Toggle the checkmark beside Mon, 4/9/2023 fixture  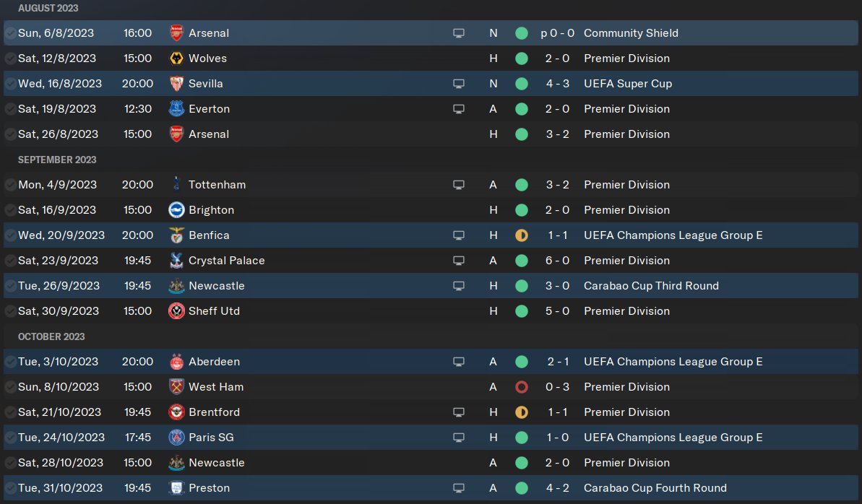click(x=10, y=185)
